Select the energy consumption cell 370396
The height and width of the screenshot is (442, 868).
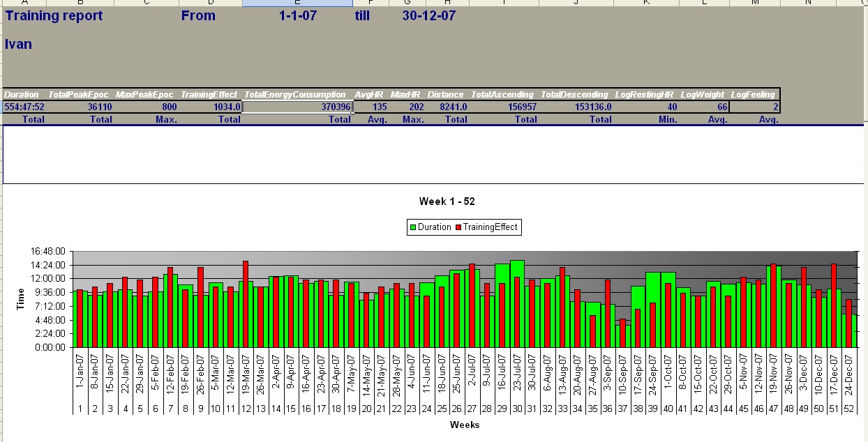point(298,107)
